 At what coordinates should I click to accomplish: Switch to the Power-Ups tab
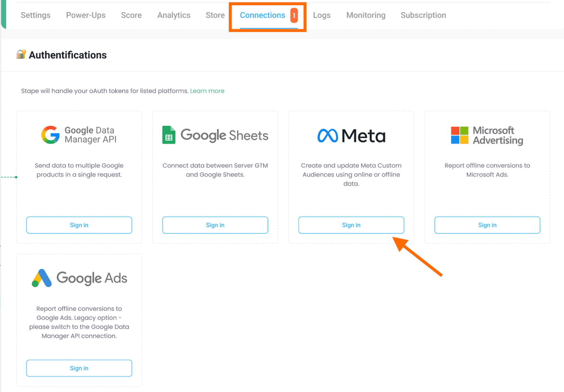click(x=86, y=15)
